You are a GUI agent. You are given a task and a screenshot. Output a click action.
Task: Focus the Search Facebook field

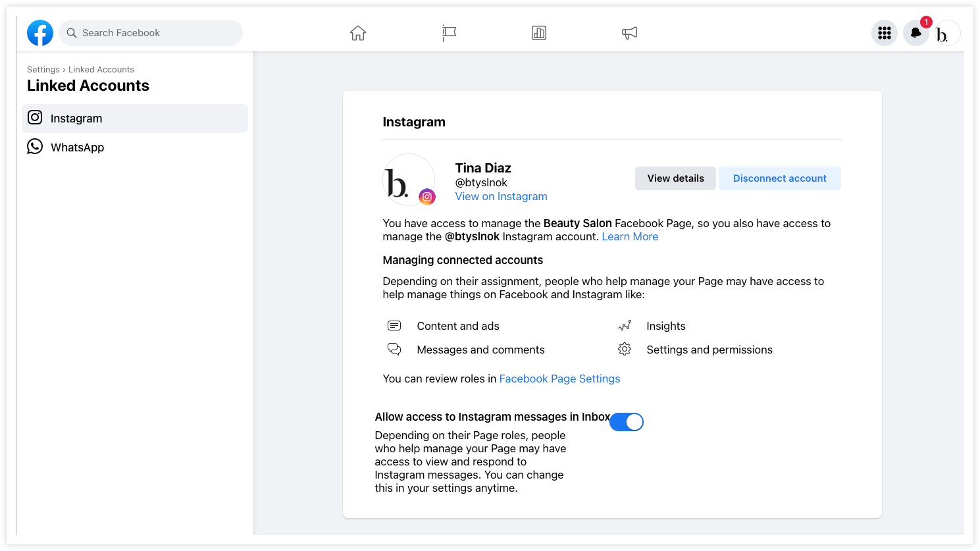[x=151, y=33]
